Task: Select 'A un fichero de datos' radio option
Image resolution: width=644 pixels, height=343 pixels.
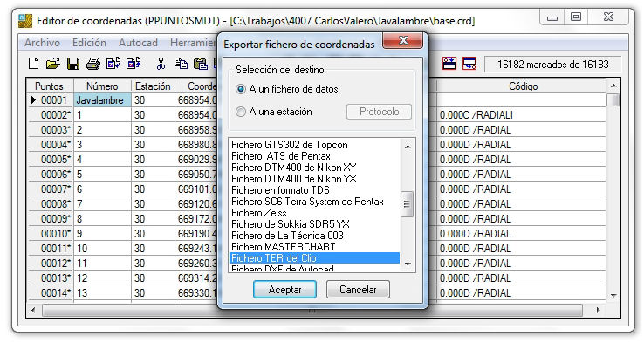Action: point(287,89)
